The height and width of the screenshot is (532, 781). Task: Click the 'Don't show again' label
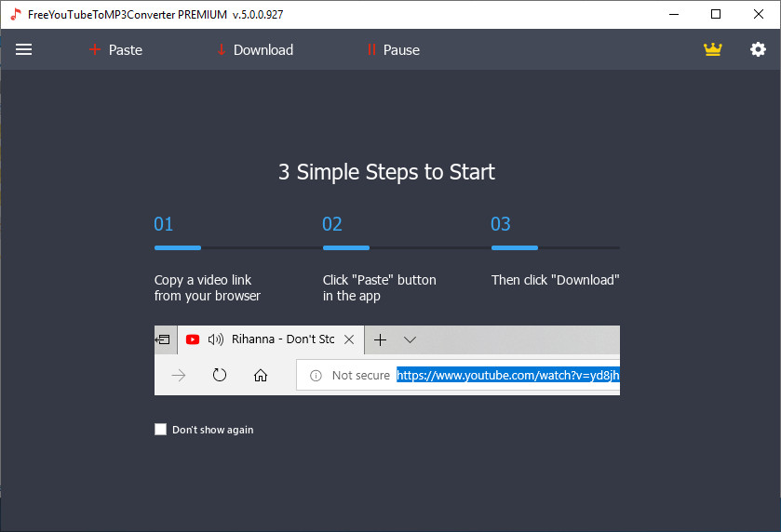(x=212, y=430)
